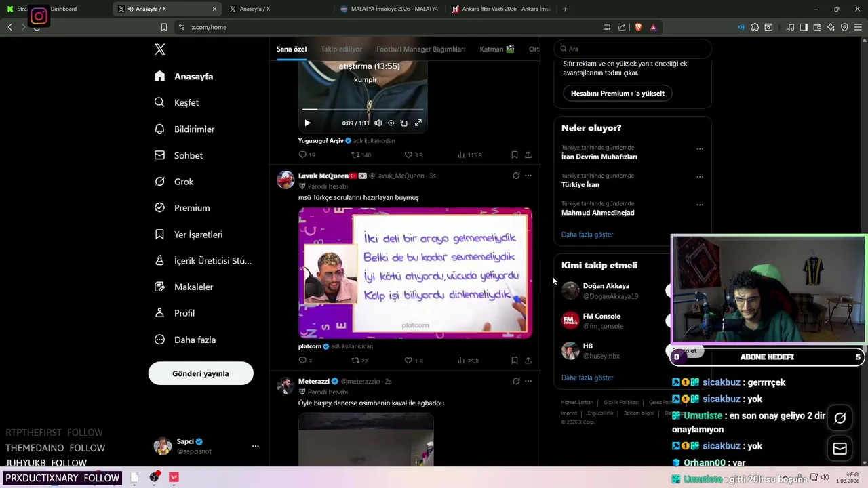
Task: Open the browser new tab button
Action: point(565,9)
